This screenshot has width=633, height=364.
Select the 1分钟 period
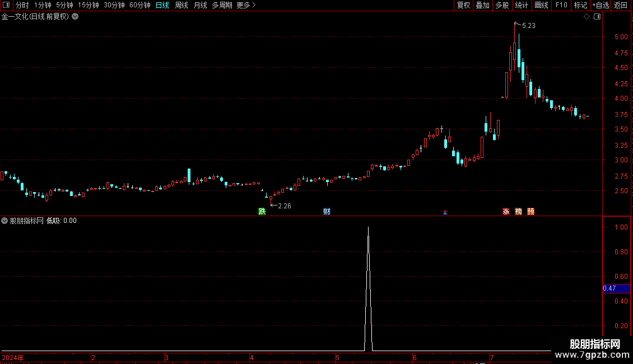coord(43,5)
